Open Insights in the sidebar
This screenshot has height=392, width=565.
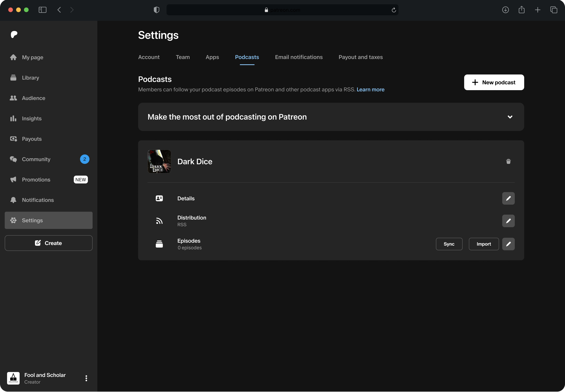pyautogui.click(x=48, y=118)
